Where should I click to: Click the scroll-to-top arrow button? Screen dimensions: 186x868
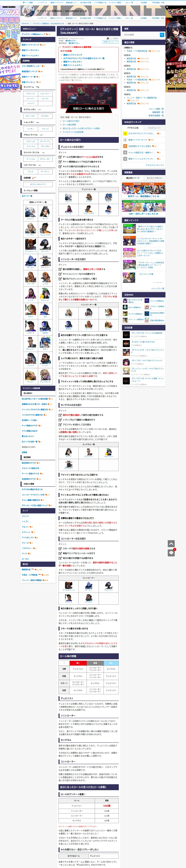tap(171, 544)
